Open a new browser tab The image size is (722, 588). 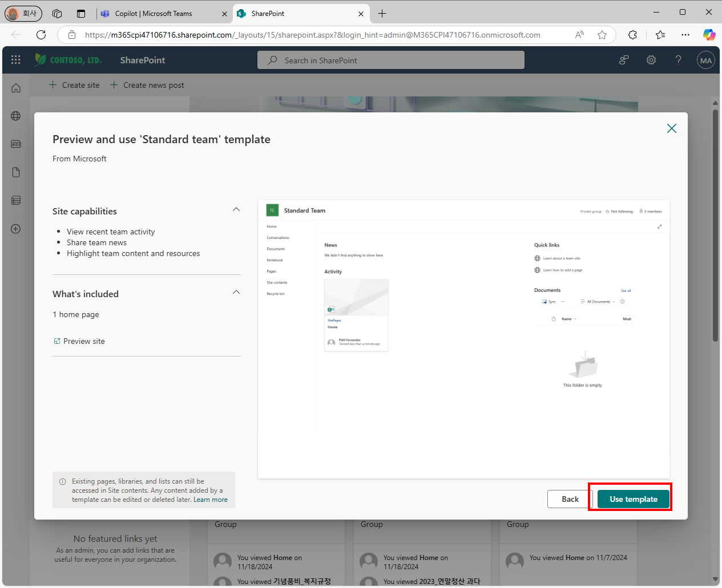pyautogui.click(x=382, y=13)
